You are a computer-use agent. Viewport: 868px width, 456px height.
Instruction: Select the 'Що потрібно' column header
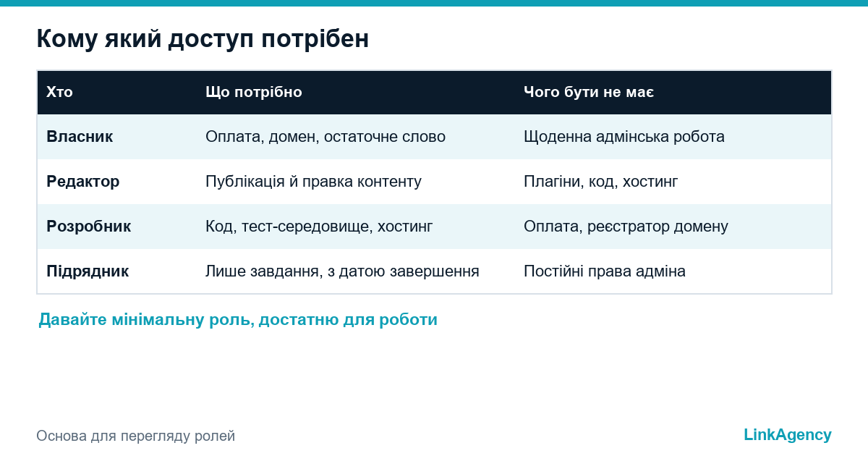pos(253,92)
